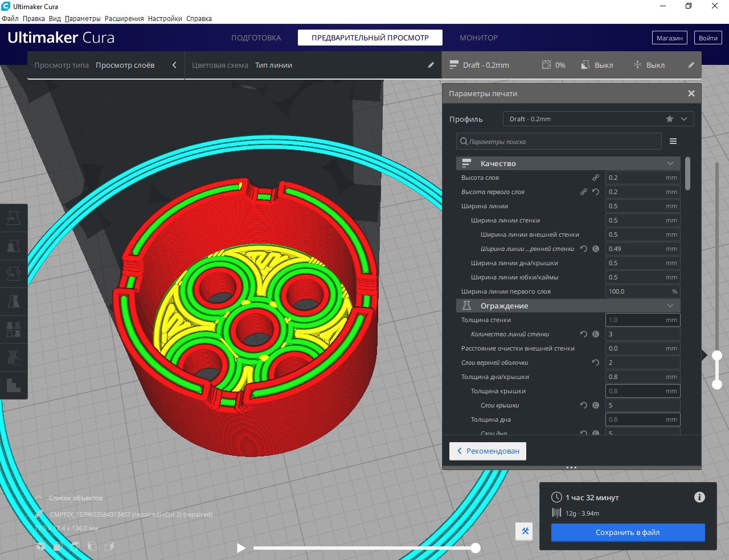Screen dimensions: 729x560
Task: Select the Rotate tool in left toolbar
Action: (x=14, y=274)
